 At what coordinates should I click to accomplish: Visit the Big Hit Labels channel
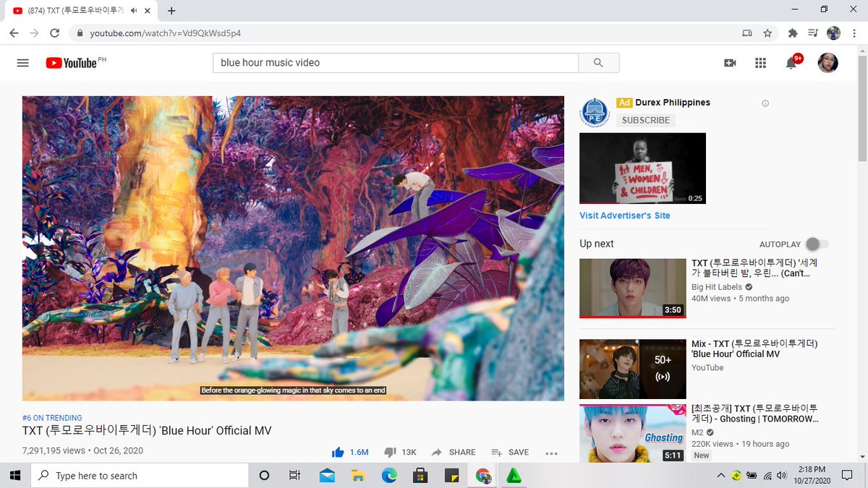click(717, 287)
